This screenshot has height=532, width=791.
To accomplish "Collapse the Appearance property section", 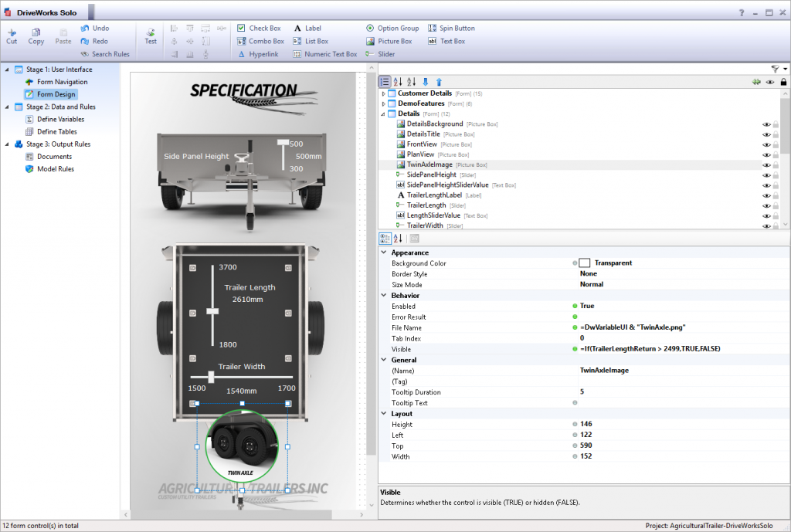I will pyautogui.click(x=384, y=252).
